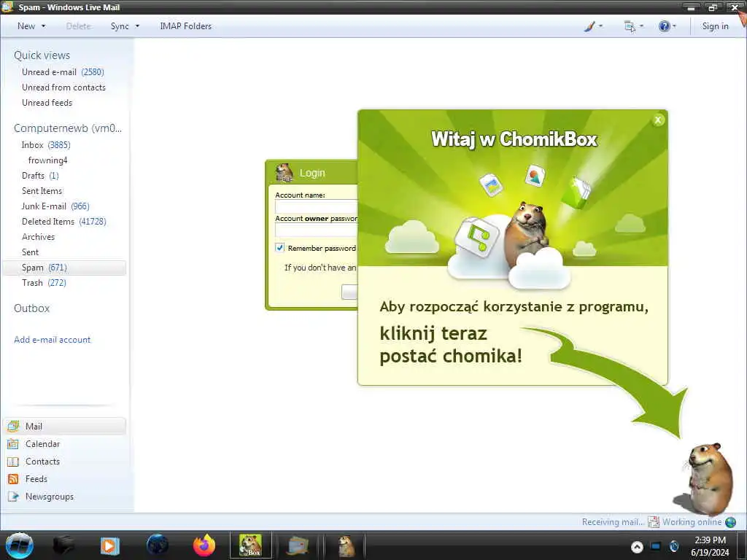Screen dimensions: 747x560
Task: Expand the Help dropdown arrow
Action: 674,26
